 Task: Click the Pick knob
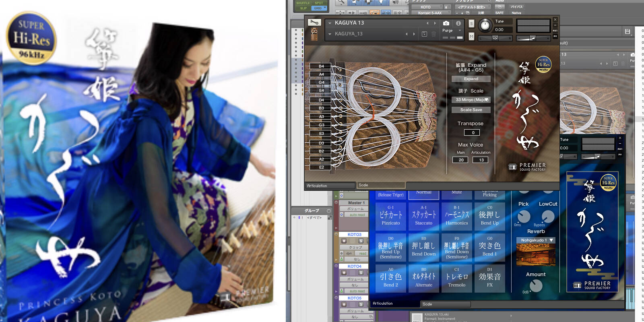point(523,217)
